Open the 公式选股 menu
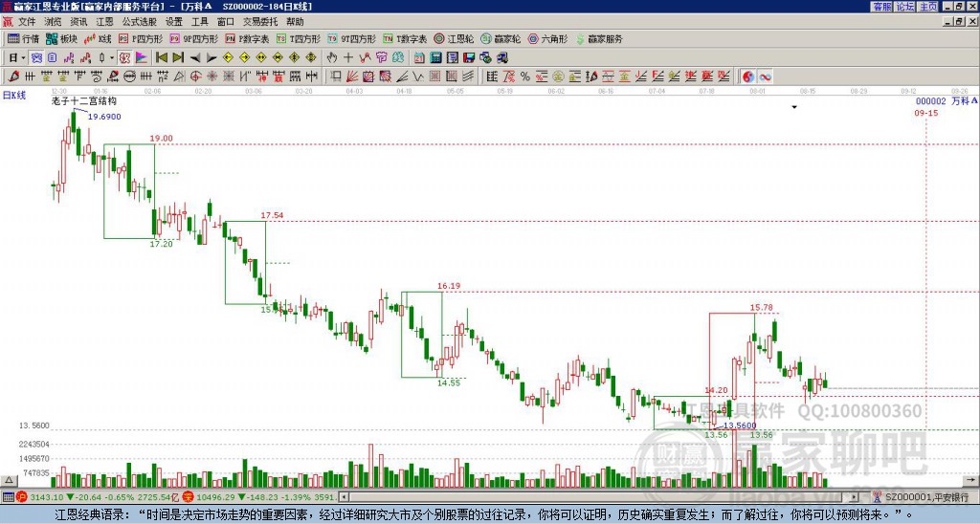 coord(140,22)
